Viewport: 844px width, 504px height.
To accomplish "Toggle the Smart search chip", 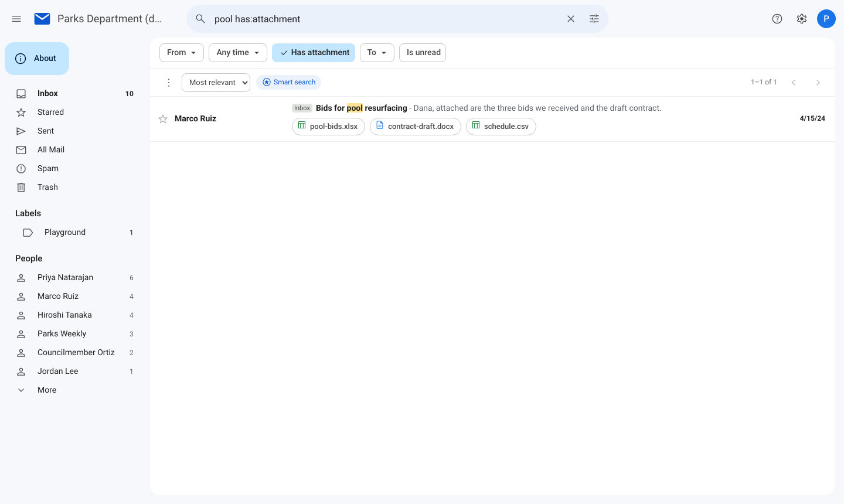I will pos(289,83).
